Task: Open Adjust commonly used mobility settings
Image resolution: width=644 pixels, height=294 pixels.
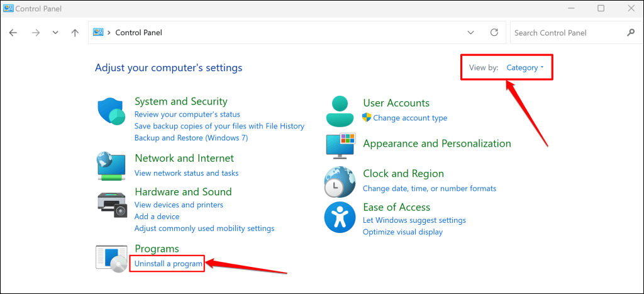Action: pyautogui.click(x=204, y=228)
